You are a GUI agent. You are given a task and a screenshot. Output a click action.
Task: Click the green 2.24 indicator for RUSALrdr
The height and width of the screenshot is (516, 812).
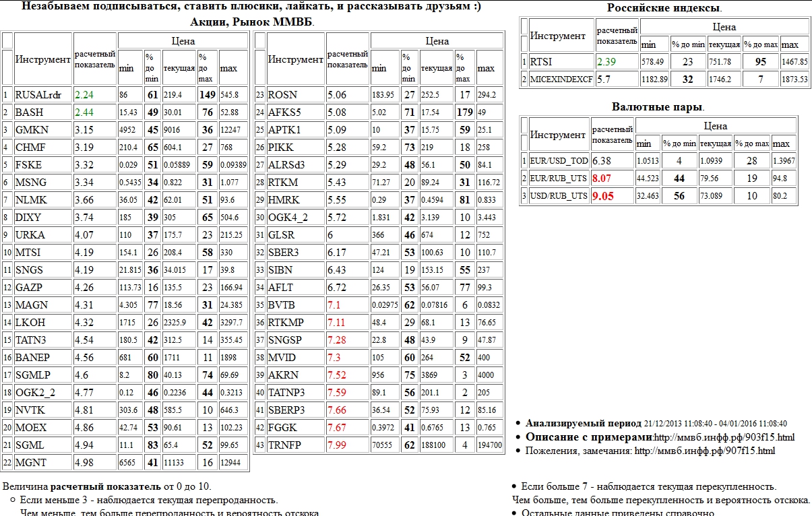(x=84, y=94)
